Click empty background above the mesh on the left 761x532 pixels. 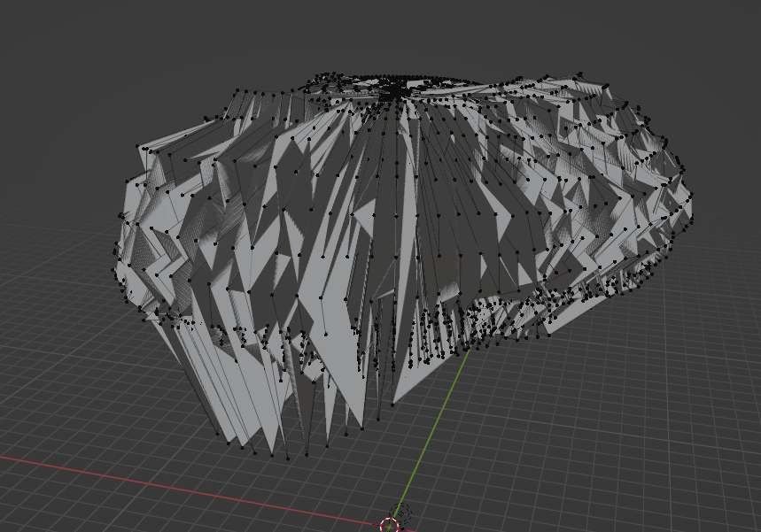[106, 53]
